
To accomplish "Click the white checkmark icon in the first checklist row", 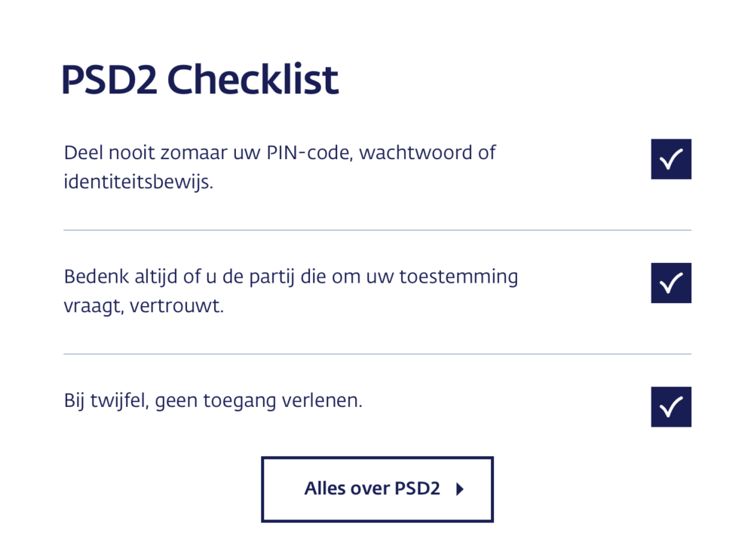I will (x=671, y=159).
